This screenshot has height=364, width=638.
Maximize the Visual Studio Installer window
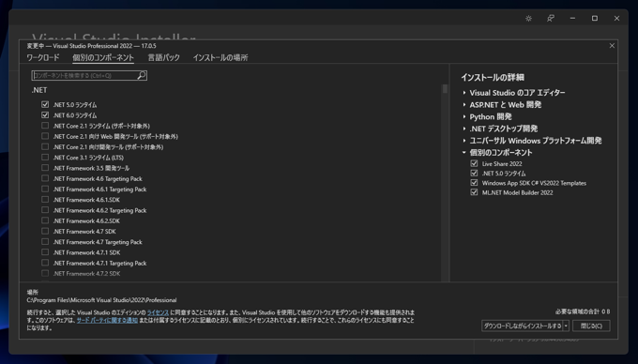pyautogui.click(x=595, y=19)
